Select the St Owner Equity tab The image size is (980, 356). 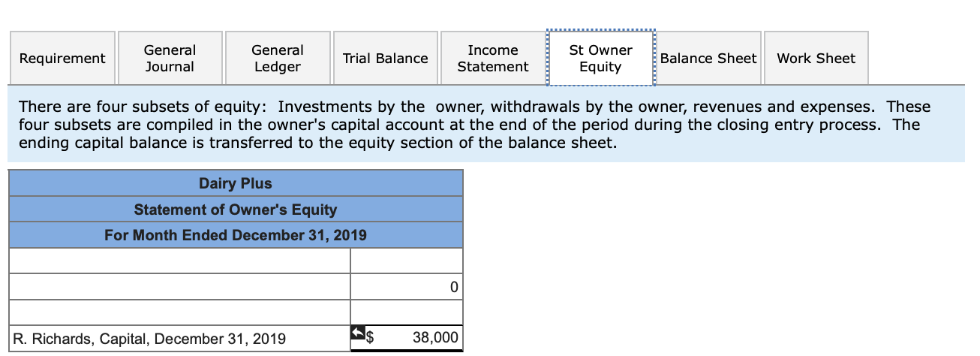click(x=601, y=58)
